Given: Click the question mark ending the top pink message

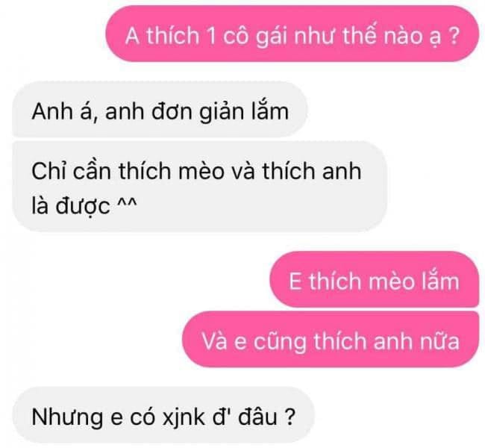Looking at the screenshot, I should click(453, 35).
